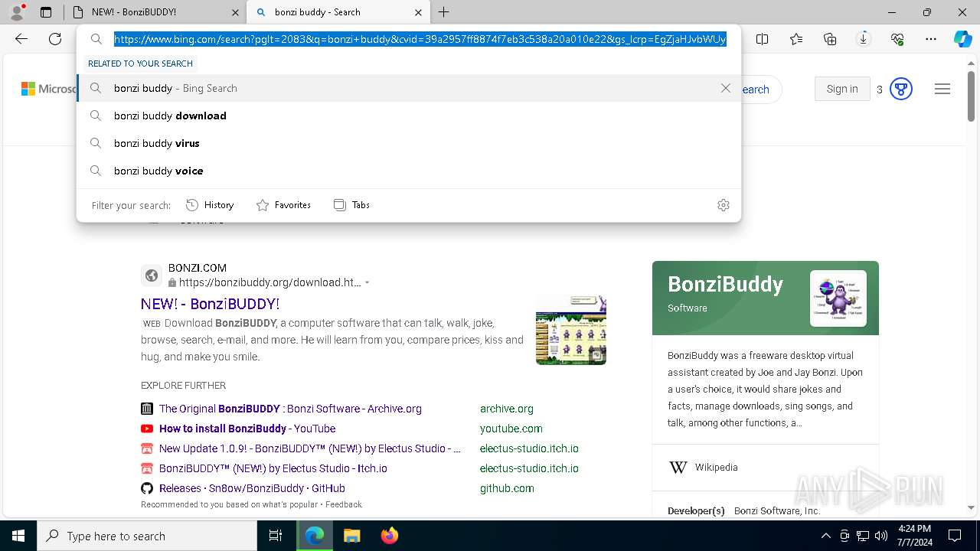Open the Edge profile icon
Viewport: 980px width, 551px height.
17,11
